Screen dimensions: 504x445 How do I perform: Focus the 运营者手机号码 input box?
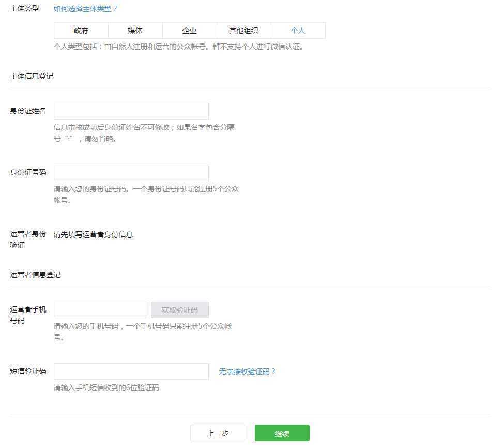(x=99, y=309)
